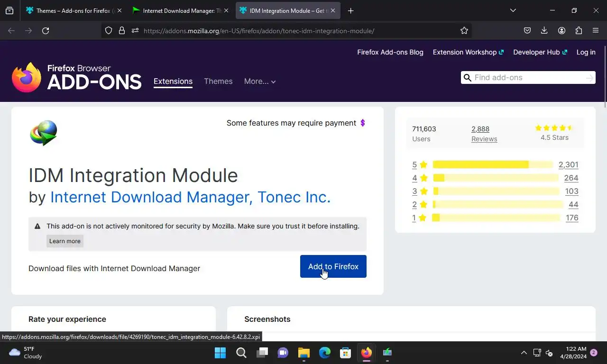607x364 pixels.
Task: Filter reviews by 1 star rating
Action: [420, 218]
